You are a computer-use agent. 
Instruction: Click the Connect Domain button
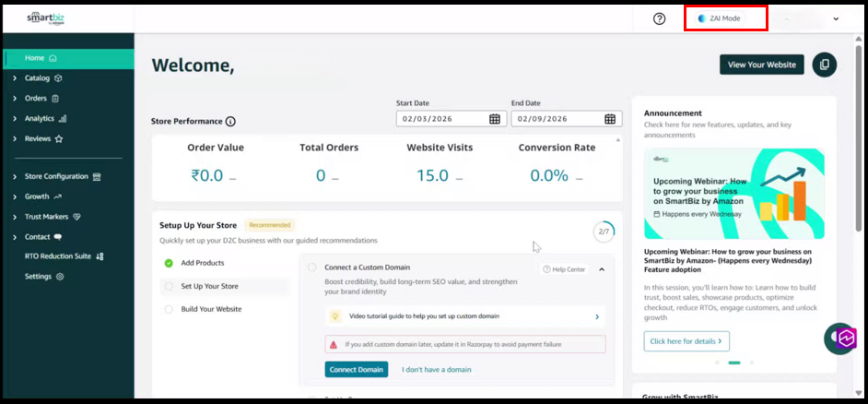click(x=356, y=369)
